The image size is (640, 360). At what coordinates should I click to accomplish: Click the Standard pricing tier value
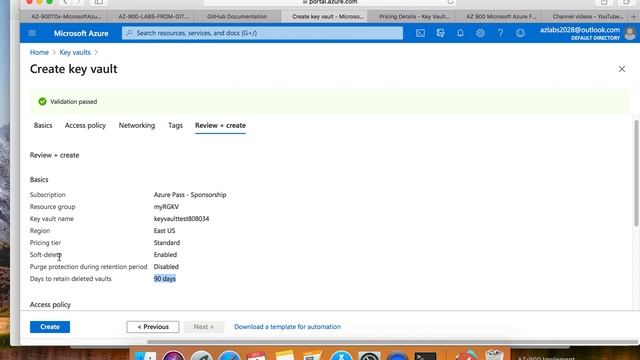click(x=167, y=242)
